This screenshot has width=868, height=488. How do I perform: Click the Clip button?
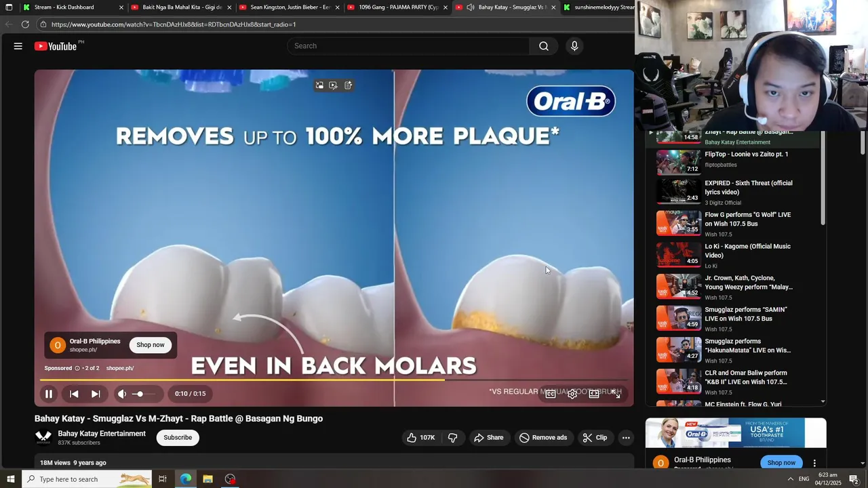click(x=595, y=438)
